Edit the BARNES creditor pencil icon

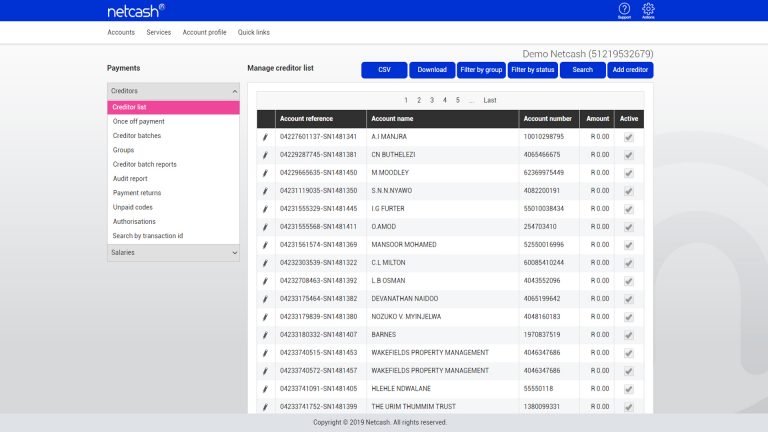pyautogui.click(x=265, y=335)
